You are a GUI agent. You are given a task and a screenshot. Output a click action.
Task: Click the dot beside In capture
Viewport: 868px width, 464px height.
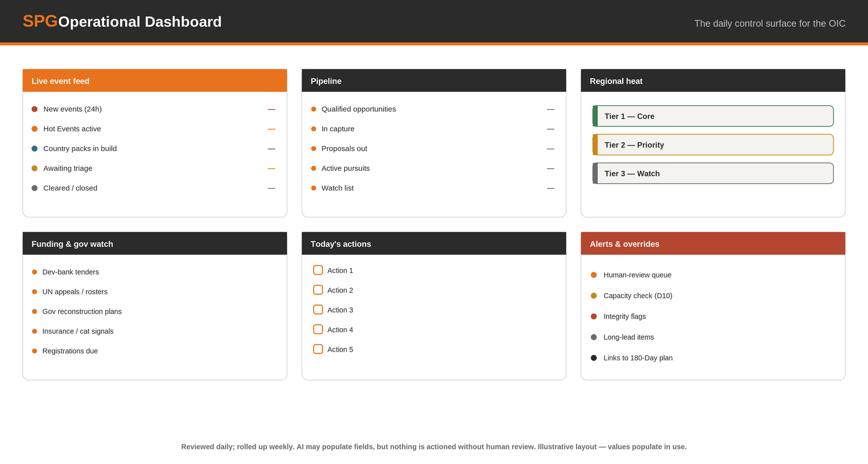click(x=314, y=129)
